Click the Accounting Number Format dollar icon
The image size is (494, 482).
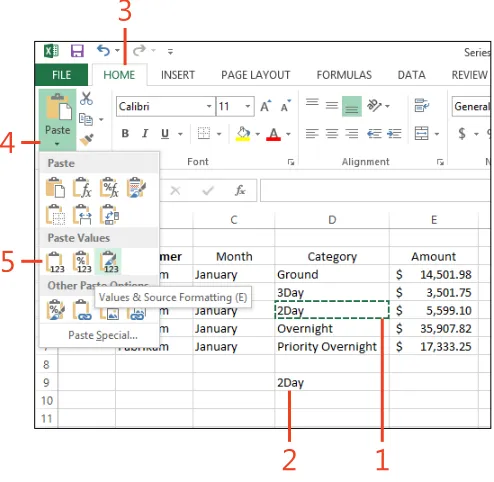pyautogui.click(x=462, y=134)
